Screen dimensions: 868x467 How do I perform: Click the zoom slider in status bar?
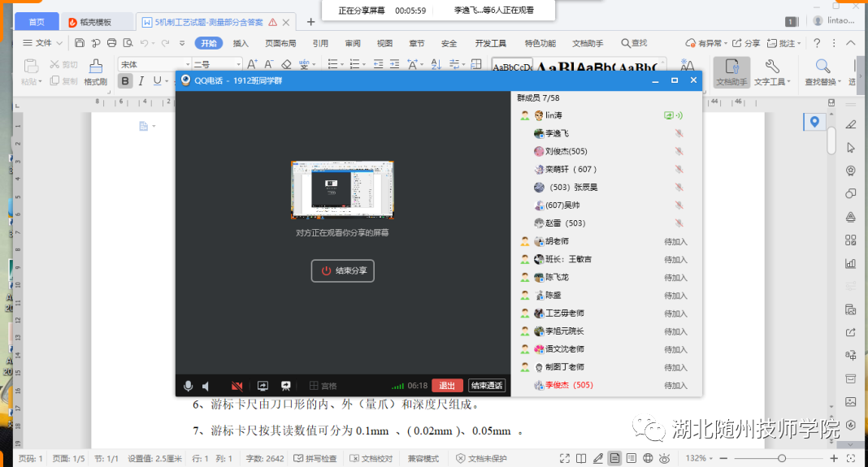pyautogui.click(x=781, y=458)
